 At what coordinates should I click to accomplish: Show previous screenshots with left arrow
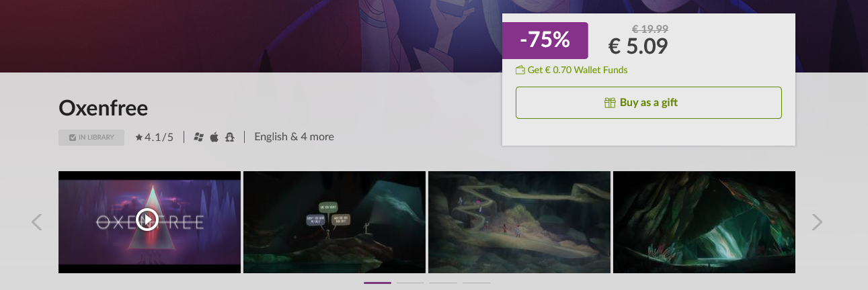[37, 222]
